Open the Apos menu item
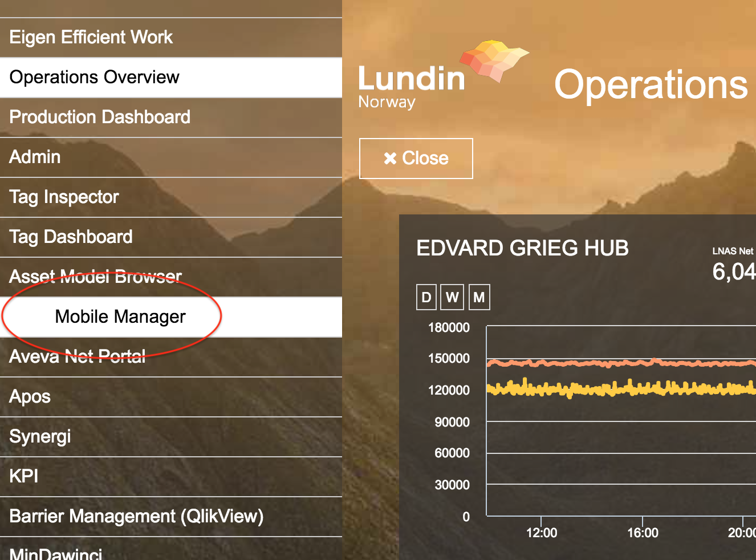Viewport: 756px width, 560px height. 171,397
